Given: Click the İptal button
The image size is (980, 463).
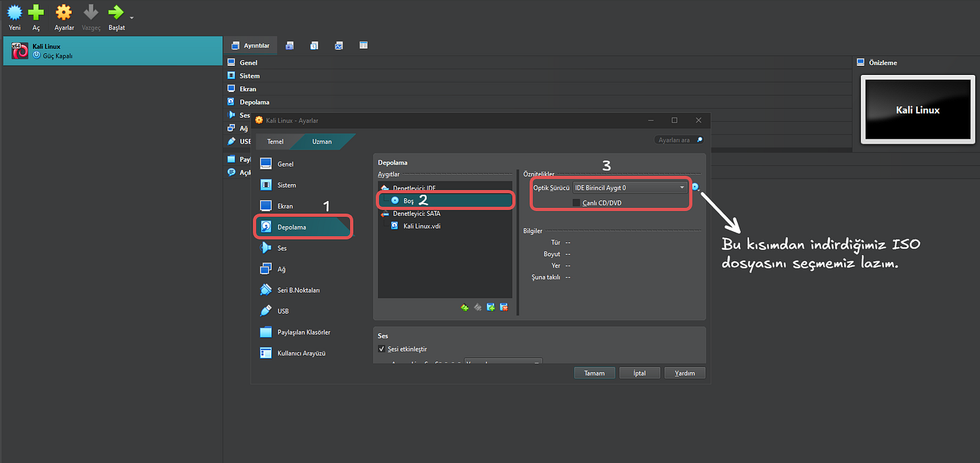Looking at the screenshot, I should point(639,373).
